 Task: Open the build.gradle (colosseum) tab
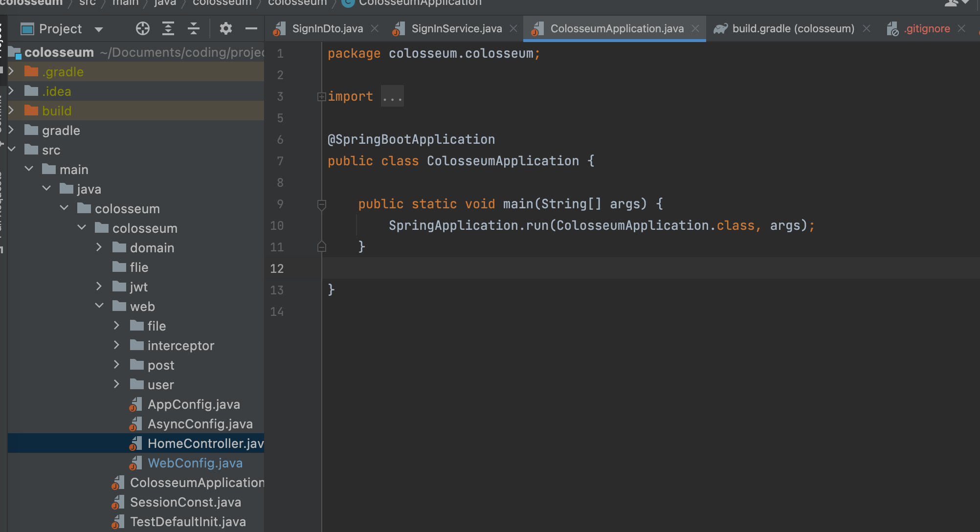(x=793, y=29)
